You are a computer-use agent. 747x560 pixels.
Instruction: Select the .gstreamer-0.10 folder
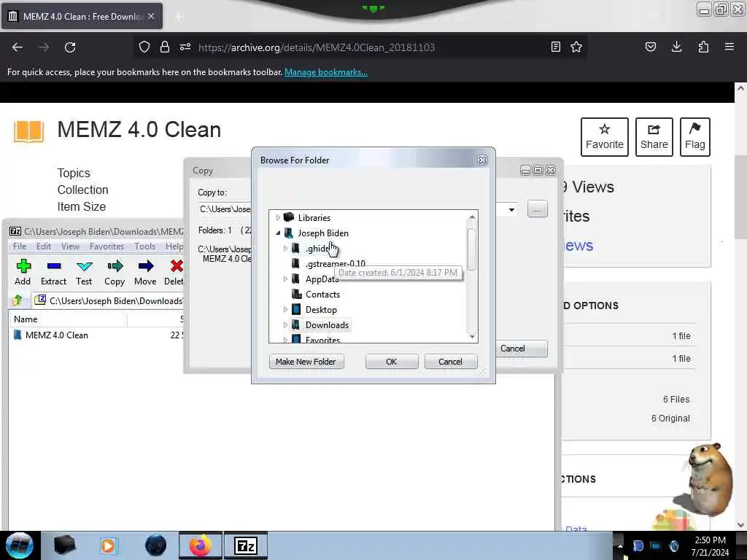tap(336, 263)
